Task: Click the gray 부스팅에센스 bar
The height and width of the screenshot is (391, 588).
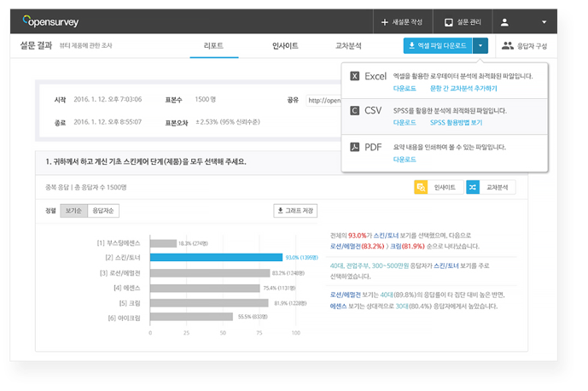Action: pyautogui.click(x=164, y=243)
